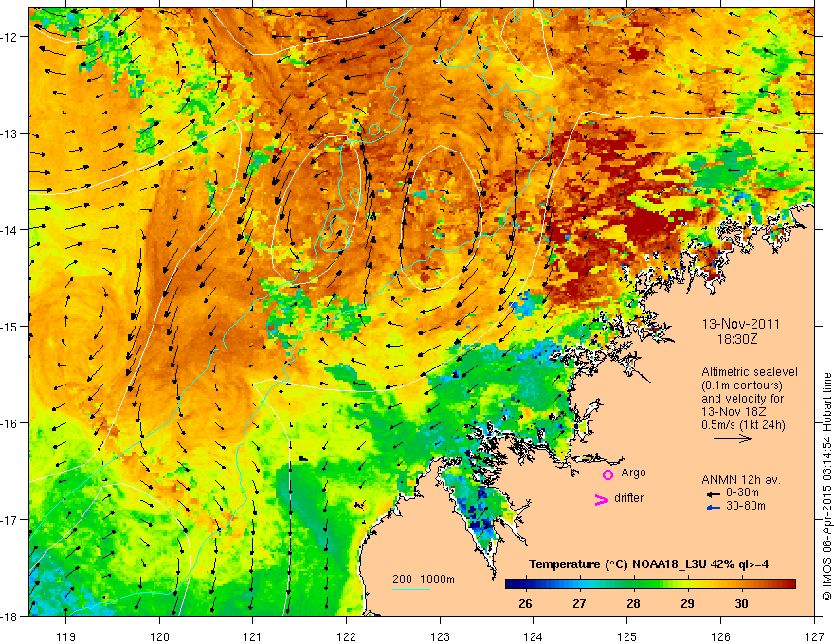The height and width of the screenshot is (644, 834).
Task: Click the latitude axis label -16
Action: (9, 423)
